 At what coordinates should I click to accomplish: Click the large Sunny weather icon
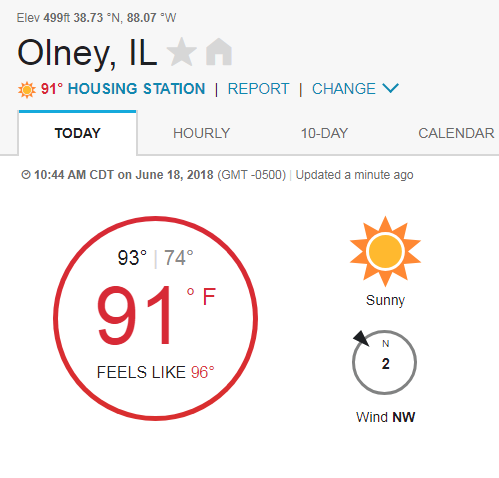[385, 251]
